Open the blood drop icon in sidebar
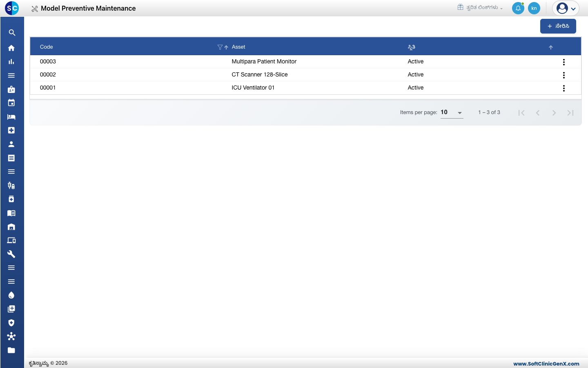This screenshot has width=588, height=368. click(11, 295)
